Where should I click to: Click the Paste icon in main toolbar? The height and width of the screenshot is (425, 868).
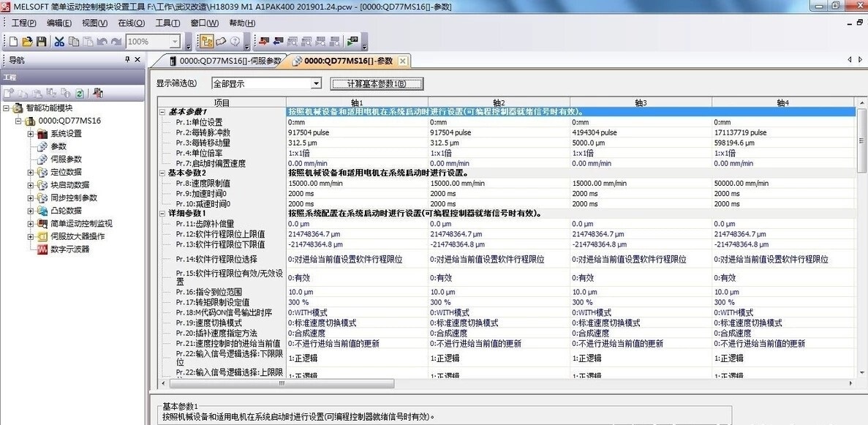click(88, 42)
